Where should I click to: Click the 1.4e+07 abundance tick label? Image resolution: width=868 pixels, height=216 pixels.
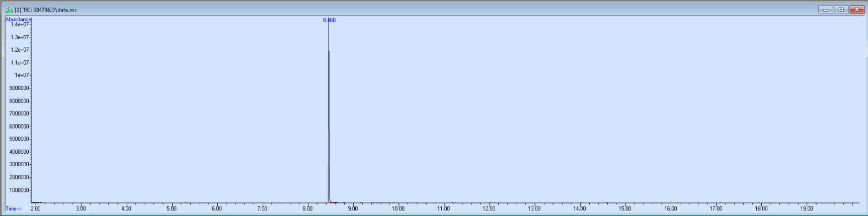(x=20, y=24)
